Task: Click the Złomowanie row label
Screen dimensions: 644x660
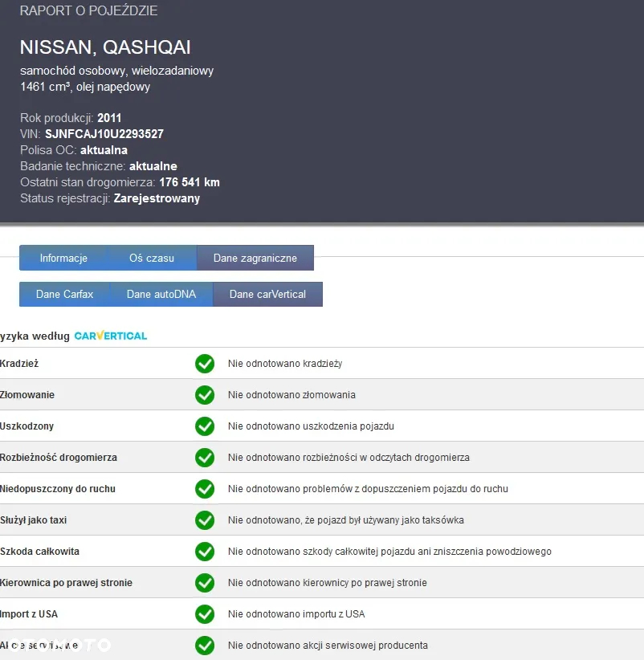Action: [x=27, y=395]
